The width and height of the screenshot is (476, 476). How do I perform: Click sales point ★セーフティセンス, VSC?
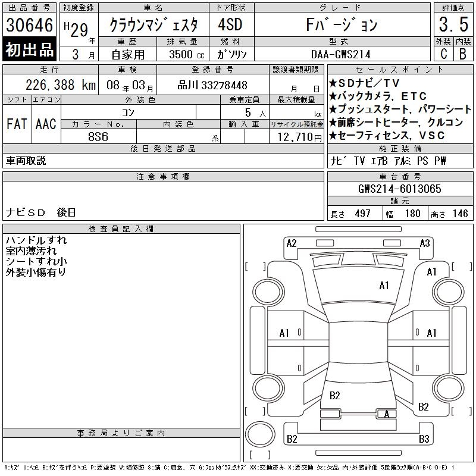[x=387, y=136]
